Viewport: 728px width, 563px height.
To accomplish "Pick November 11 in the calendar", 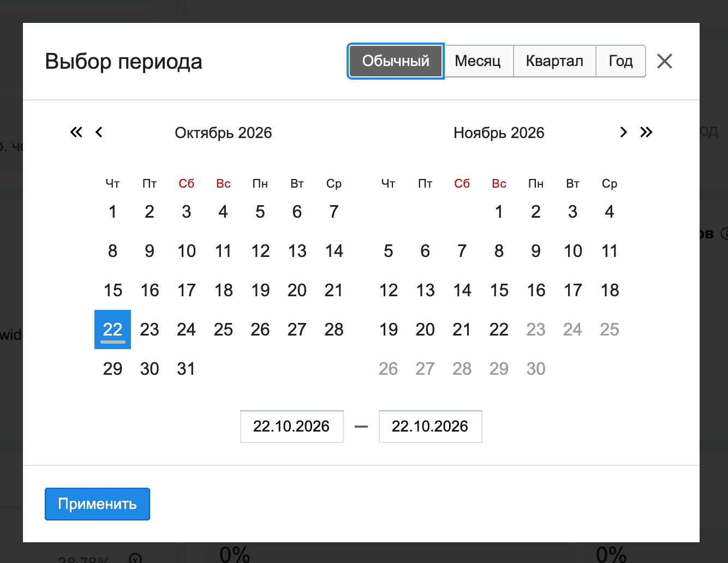I will coord(610,251).
